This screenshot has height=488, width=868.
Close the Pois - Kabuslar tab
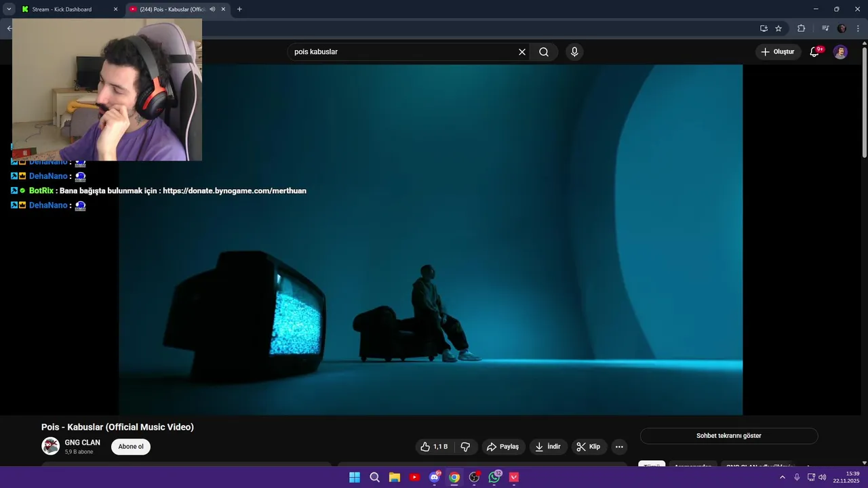[223, 9]
